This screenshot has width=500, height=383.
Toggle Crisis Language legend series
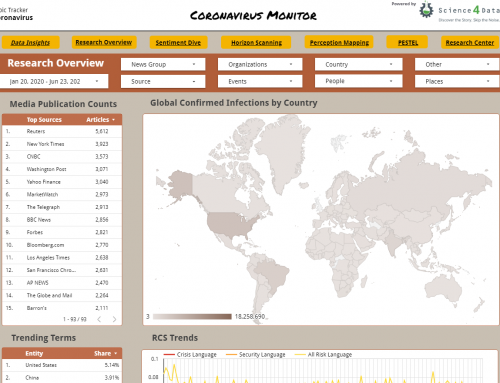click(x=190, y=355)
